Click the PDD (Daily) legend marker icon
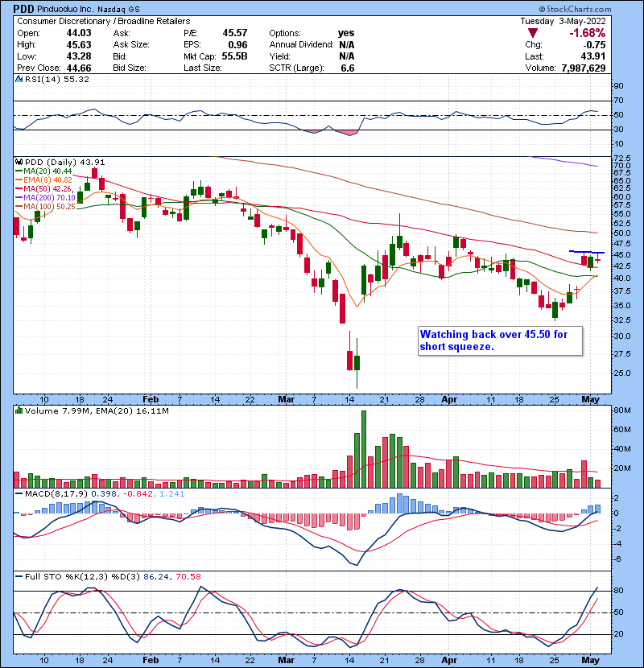Image resolution: width=644 pixels, height=668 pixels. coord(19,162)
